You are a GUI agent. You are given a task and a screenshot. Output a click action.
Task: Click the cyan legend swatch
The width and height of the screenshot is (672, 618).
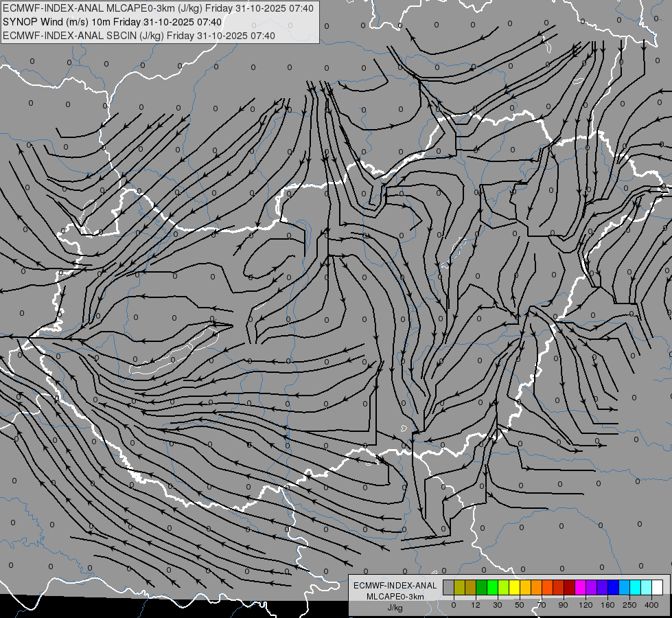coord(635,587)
